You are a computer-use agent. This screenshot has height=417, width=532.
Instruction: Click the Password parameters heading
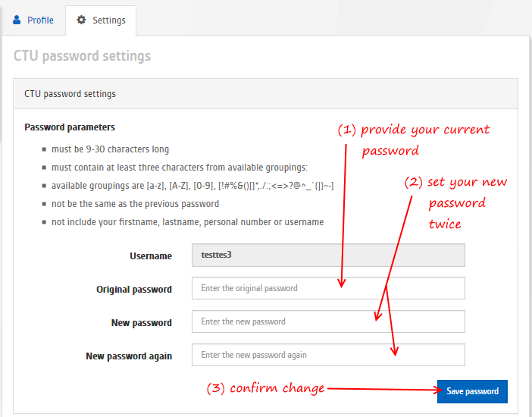coord(70,127)
